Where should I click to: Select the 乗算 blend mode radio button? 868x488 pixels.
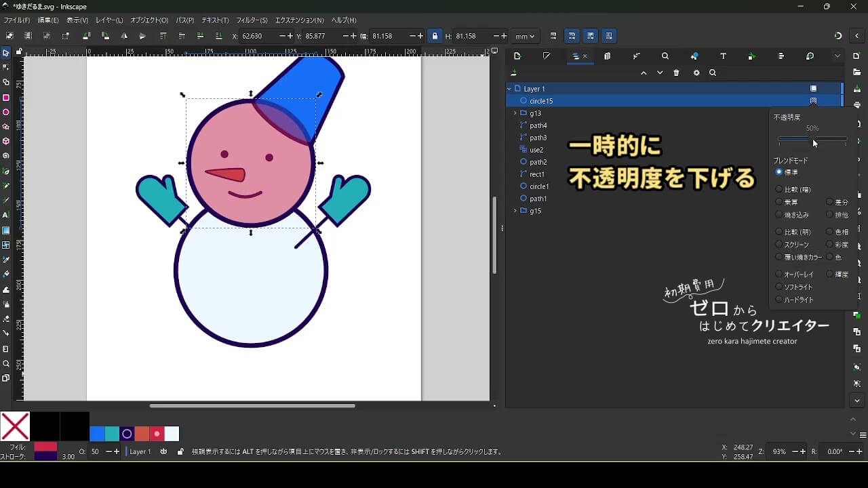[779, 202]
